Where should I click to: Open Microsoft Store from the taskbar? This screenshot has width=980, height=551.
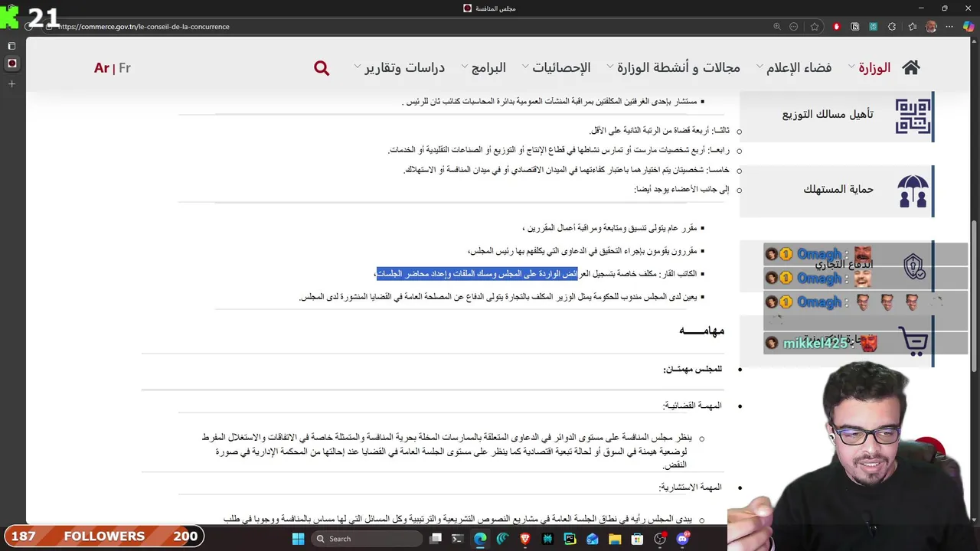[x=637, y=539]
